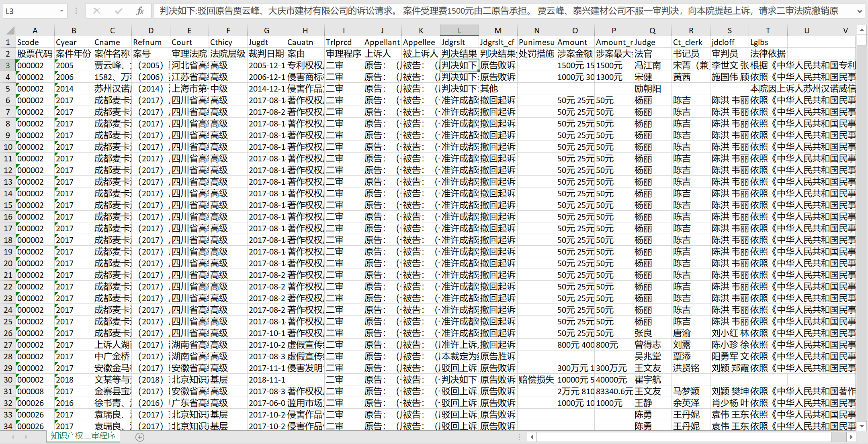Viewport: 868px width, 444px height.
Task: Click the Insert Function fx icon
Action: tap(140, 11)
